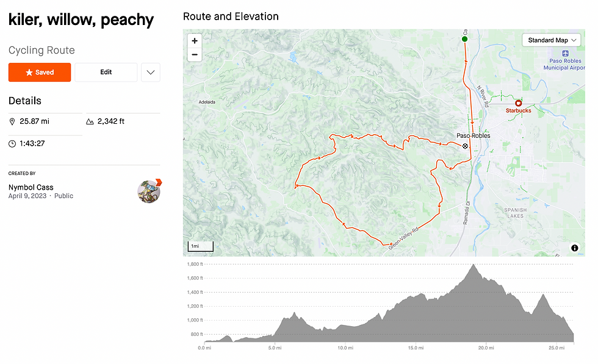598x364 pixels.
Task: Toggle the Saved star button
Action: (40, 72)
